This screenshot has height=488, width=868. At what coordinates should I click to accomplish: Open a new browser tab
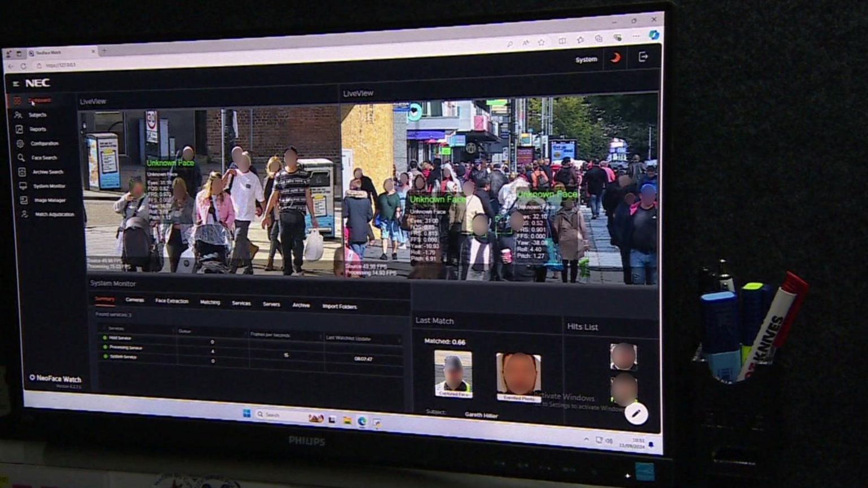tap(105, 51)
